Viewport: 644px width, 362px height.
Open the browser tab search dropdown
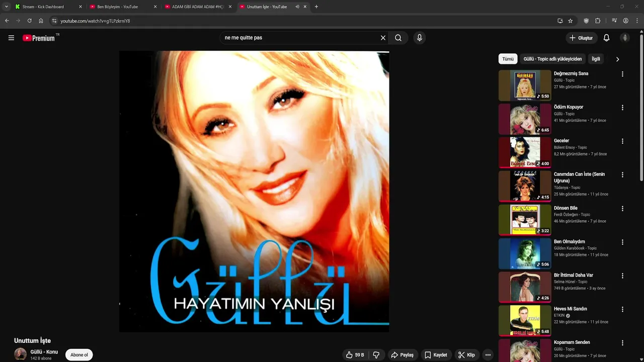pos(6,7)
